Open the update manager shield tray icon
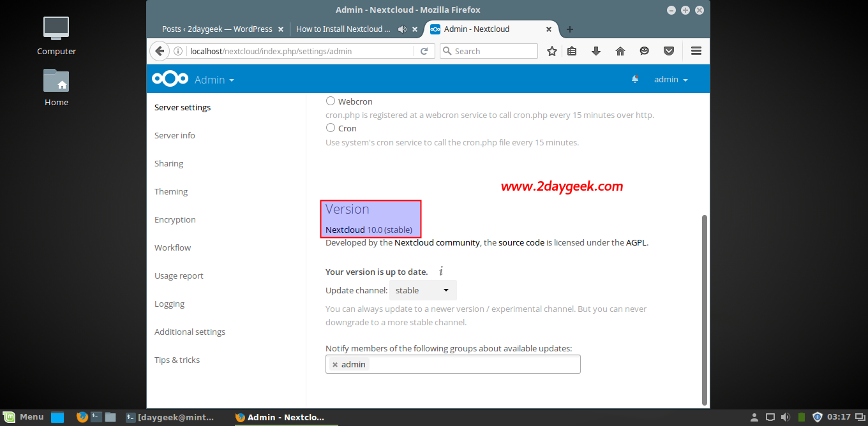 click(x=818, y=417)
